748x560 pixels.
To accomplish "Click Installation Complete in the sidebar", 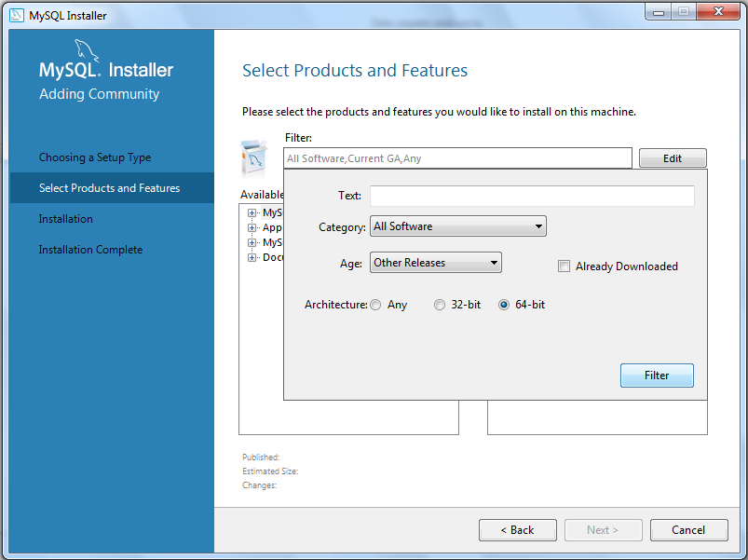I will coord(90,250).
